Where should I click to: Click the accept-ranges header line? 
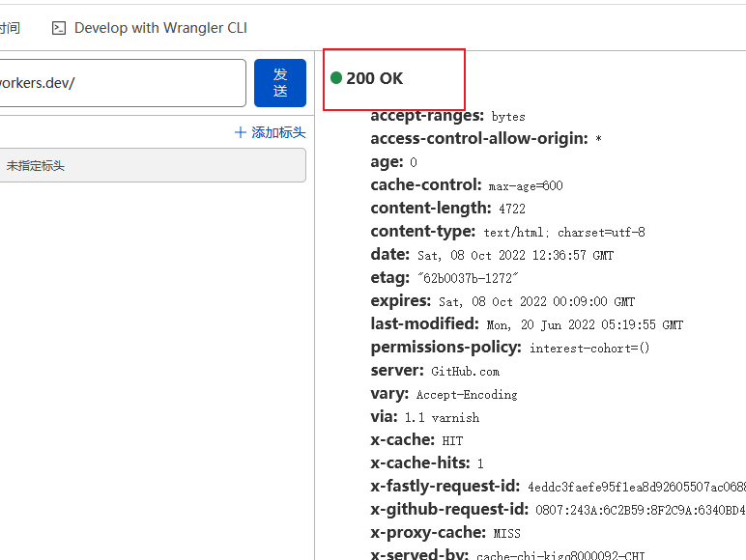[x=447, y=116]
